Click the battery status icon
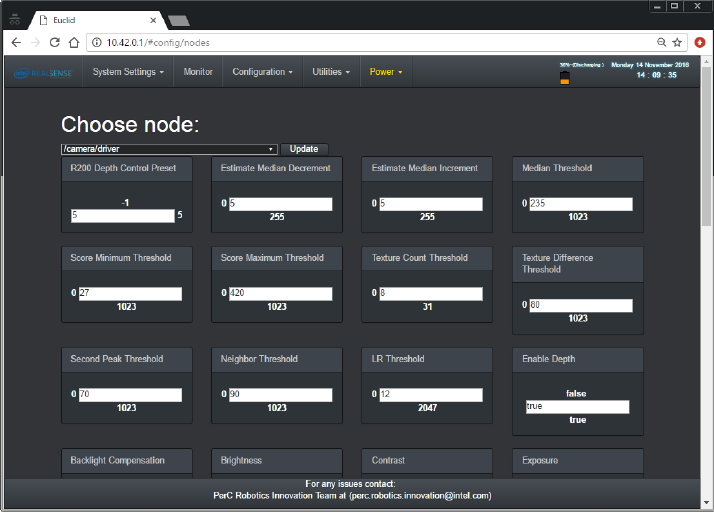Viewport: 714px width, 512px height. pos(565,77)
